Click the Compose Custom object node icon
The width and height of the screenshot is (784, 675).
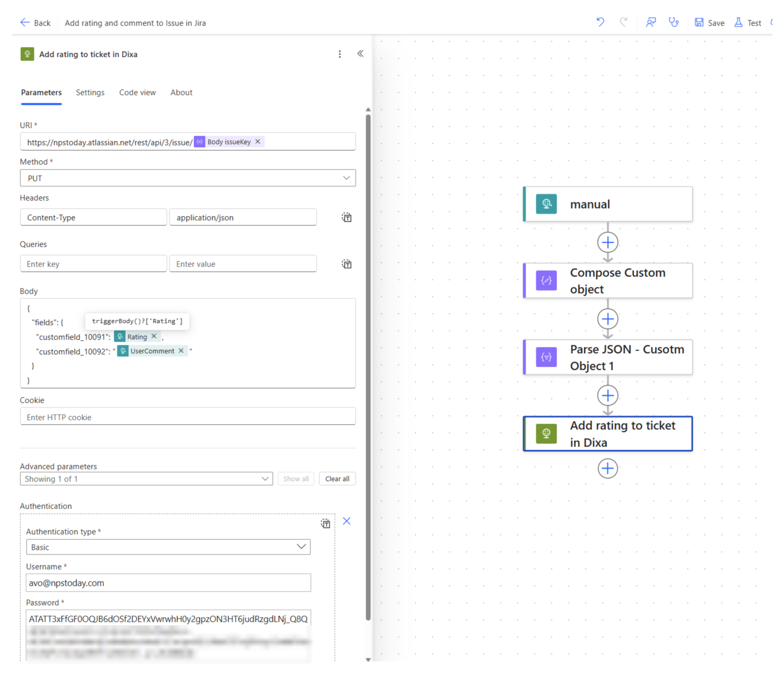tap(547, 281)
